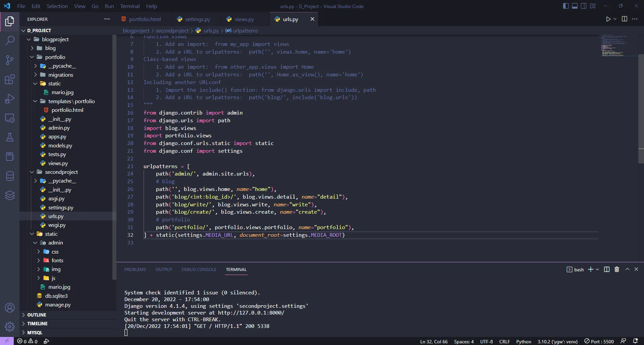Open the new terminal launch profile dropdown

coord(597,270)
